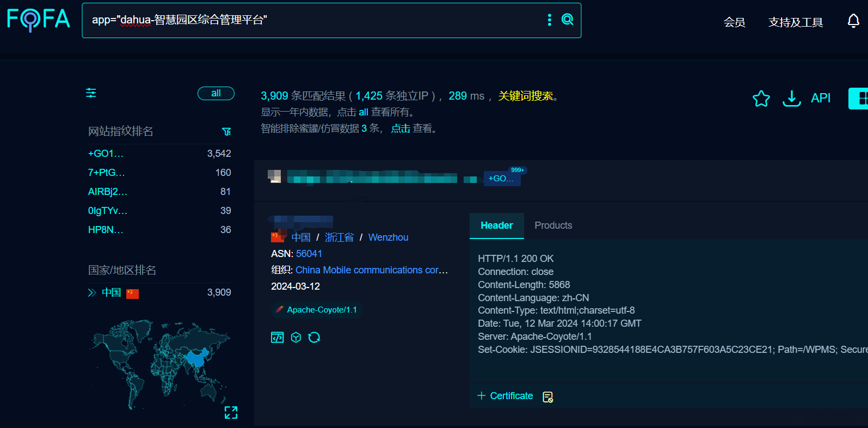Switch to grid view layout
Viewport: 868px width, 428px height.
[x=859, y=99]
